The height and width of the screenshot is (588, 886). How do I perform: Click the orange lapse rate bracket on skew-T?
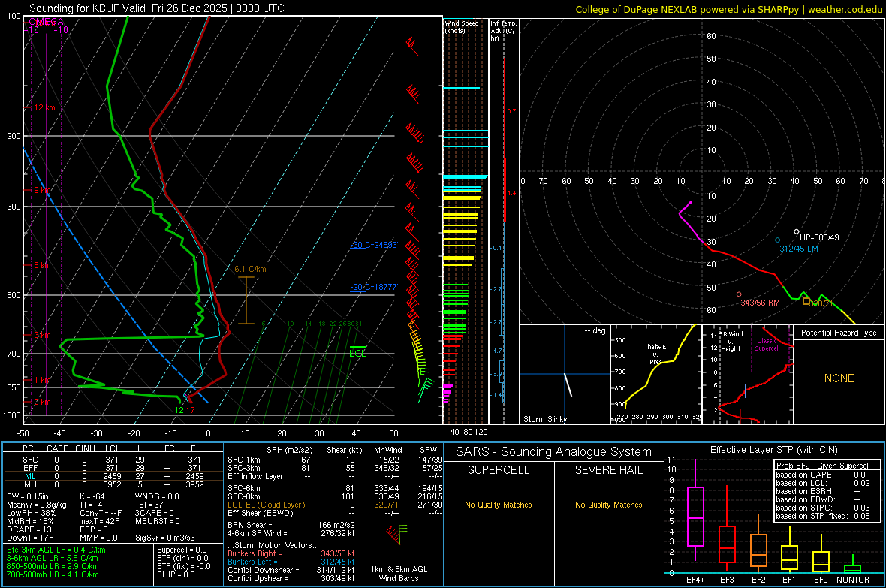tap(246, 300)
